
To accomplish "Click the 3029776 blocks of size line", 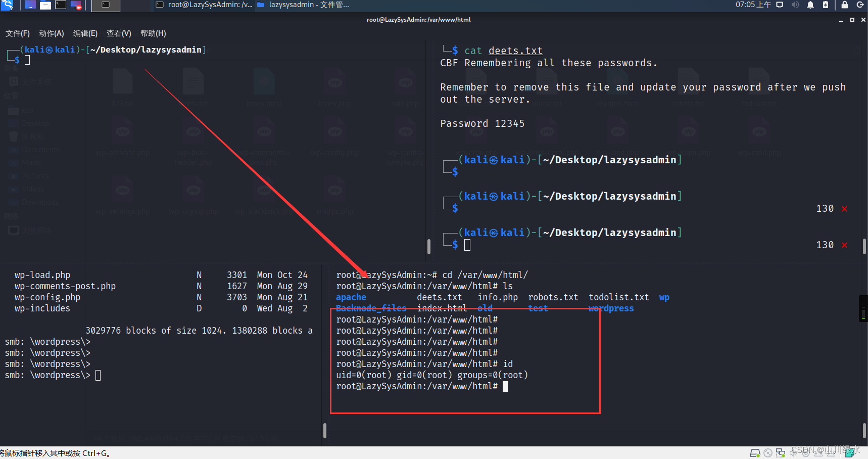I will [199, 331].
